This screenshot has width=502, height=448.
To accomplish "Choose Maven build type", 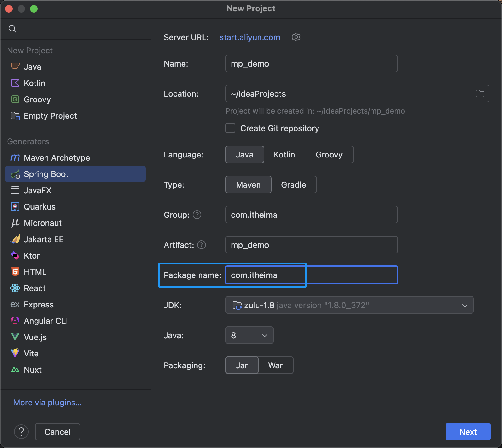I will pos(248,184).
